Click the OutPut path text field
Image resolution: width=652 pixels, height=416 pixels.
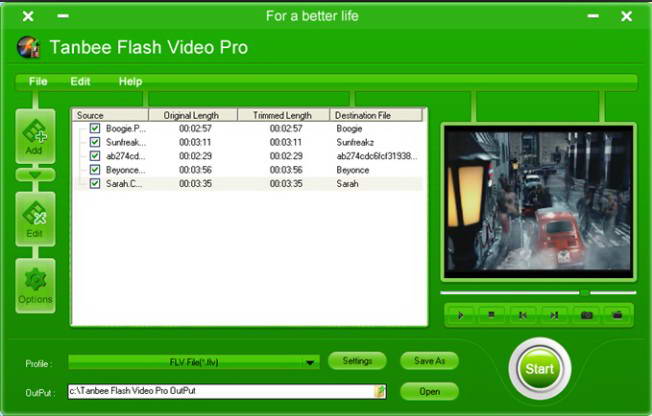tap(227, 391)
